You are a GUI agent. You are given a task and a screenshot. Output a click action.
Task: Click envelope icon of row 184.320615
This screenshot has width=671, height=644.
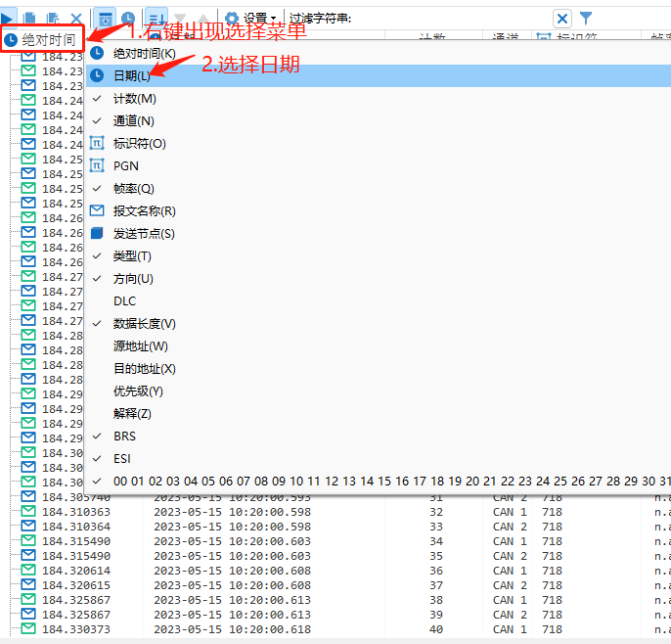[x=28, y=584]
